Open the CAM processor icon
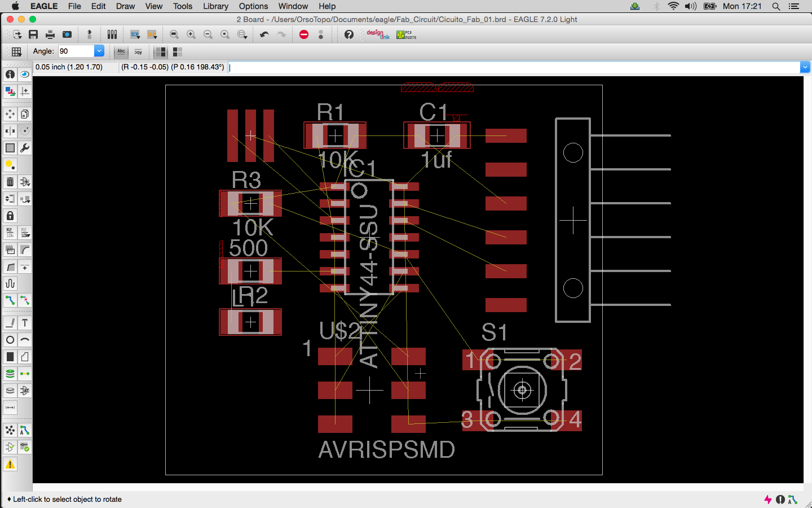 click(x=67, y=34)
